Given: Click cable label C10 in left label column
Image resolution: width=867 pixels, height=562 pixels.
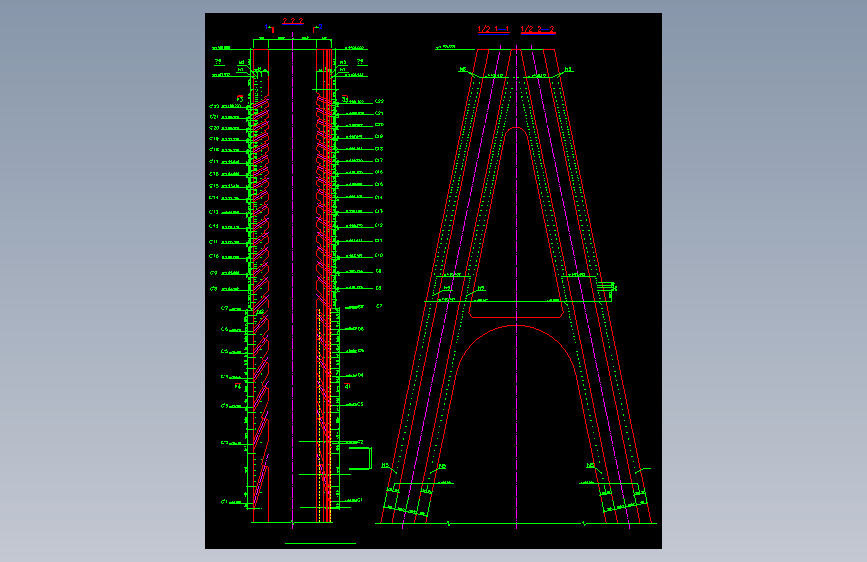Looking at the screenshot, I should coord(214,257).
